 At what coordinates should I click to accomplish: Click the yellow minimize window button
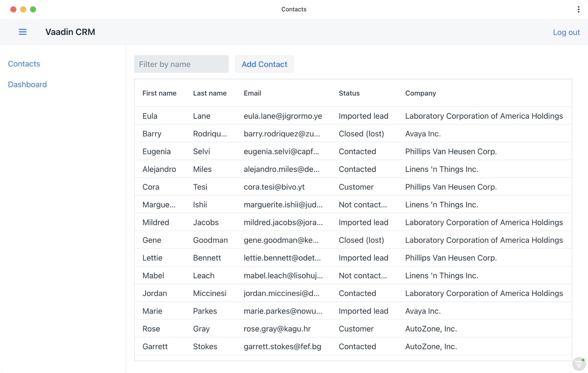coord(23,9)
